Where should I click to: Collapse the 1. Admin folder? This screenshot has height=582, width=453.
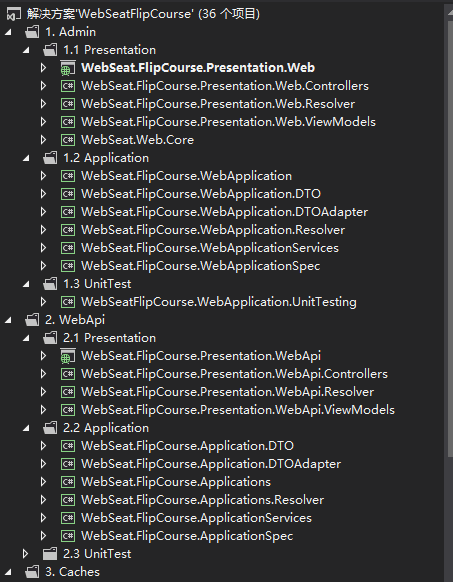[8, 32]
